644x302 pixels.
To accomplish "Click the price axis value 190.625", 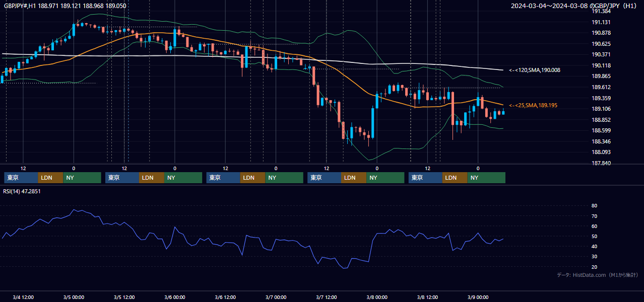I will (601, 44).
